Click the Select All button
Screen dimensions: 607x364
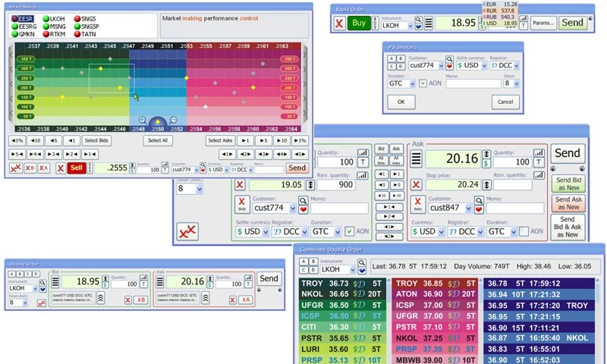point(158,140)
